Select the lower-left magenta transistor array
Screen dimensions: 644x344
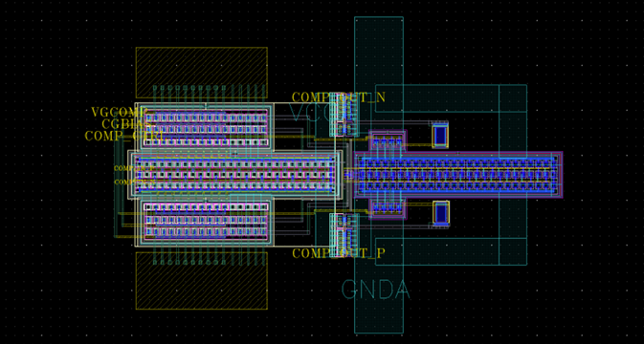point(206,222)
